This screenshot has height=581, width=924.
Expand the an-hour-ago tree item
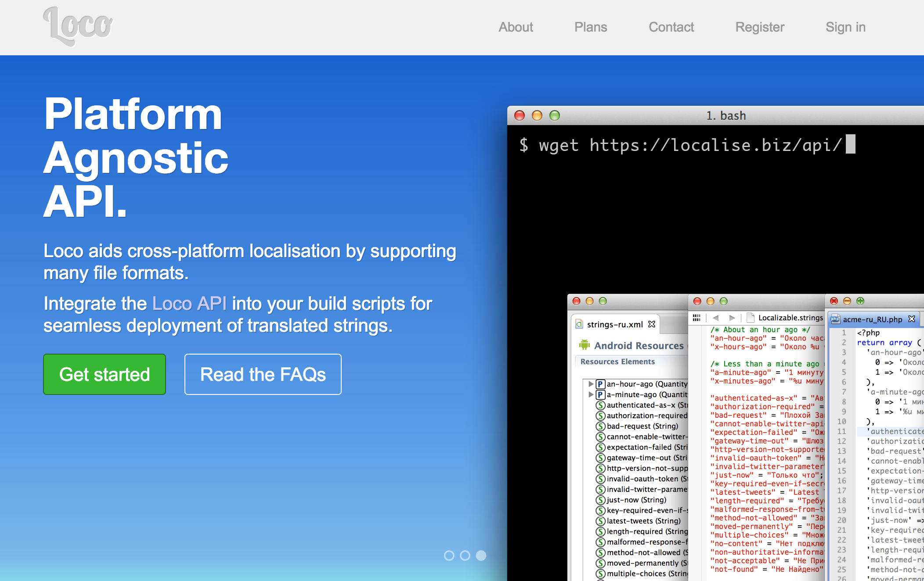point(591,384)
